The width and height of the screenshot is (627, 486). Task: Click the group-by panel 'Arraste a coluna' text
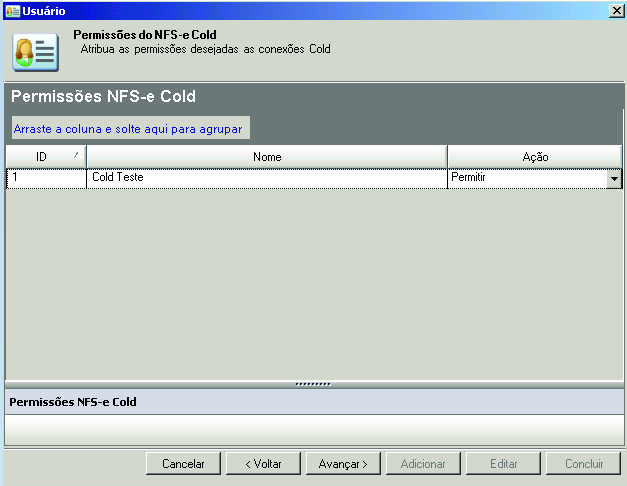coord(128,129)
